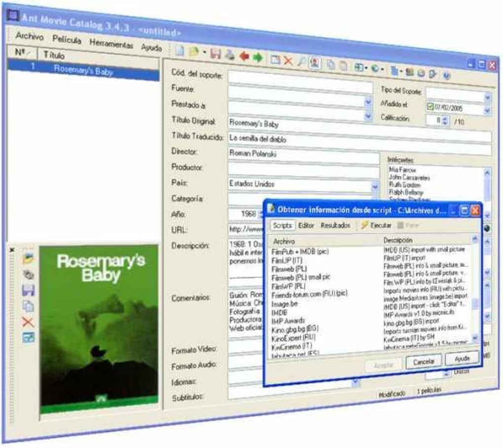Open the Película menu

pyautogui.click(x=67, y=40)
